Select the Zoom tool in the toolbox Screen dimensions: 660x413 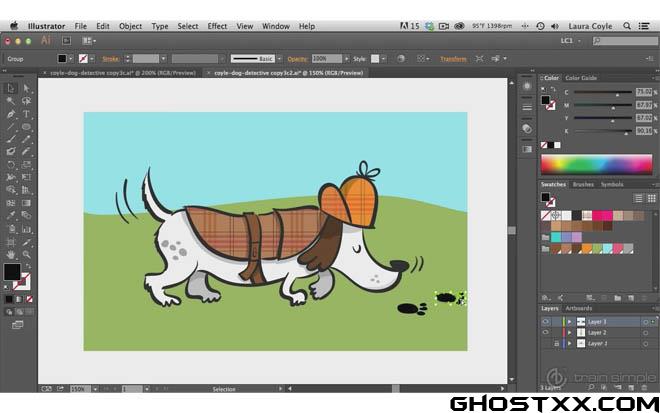(x=26, y=255)
